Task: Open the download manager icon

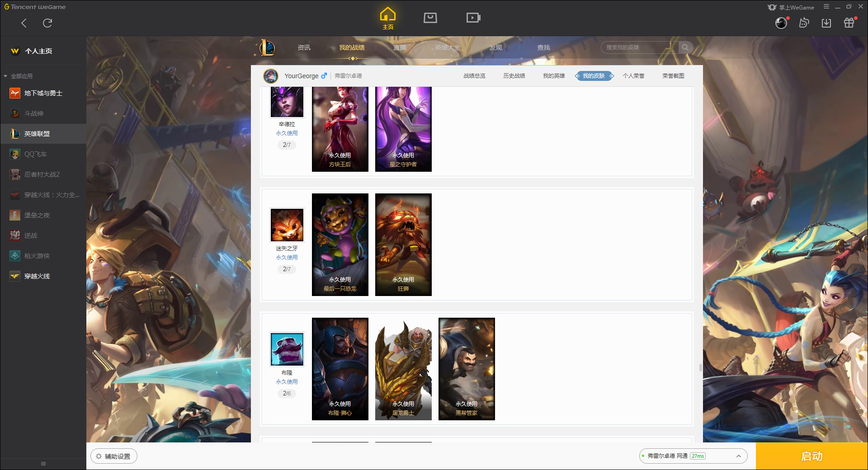Action: pyautogui.click(x=826, y=23)
